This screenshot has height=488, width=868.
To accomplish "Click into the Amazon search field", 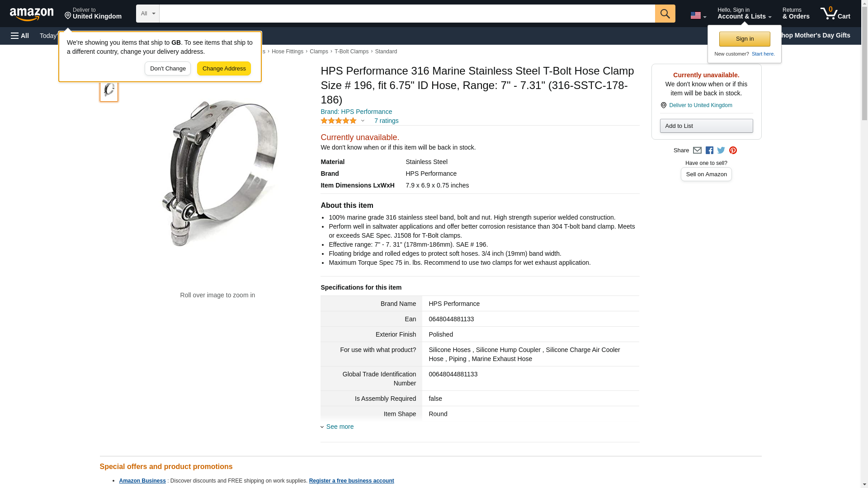I will pos(407,14).
